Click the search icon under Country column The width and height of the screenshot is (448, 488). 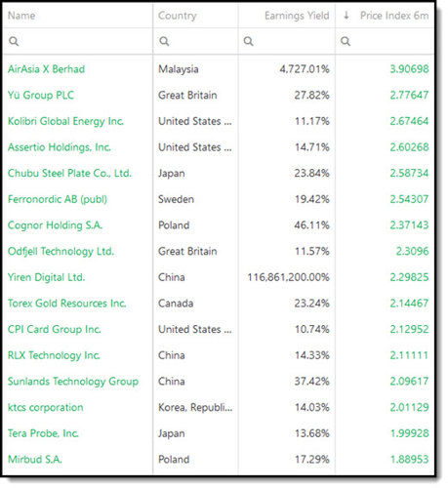point(164,41)
